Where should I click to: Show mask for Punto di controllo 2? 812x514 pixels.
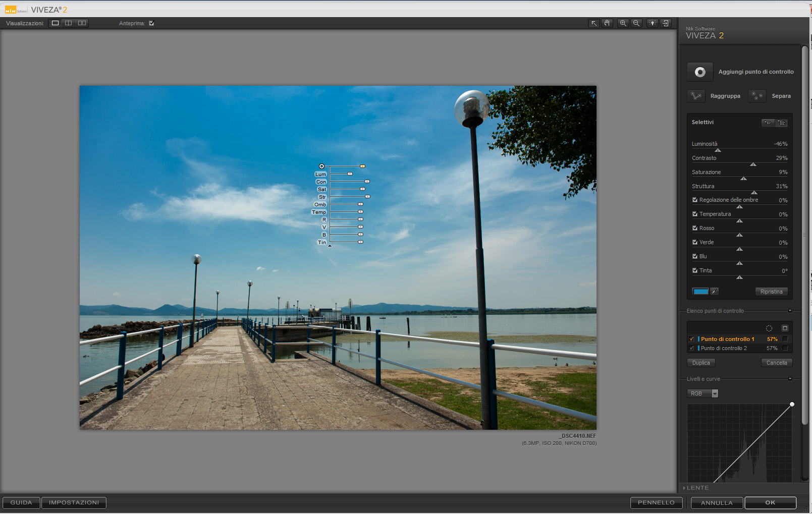(x=785, y=348)
